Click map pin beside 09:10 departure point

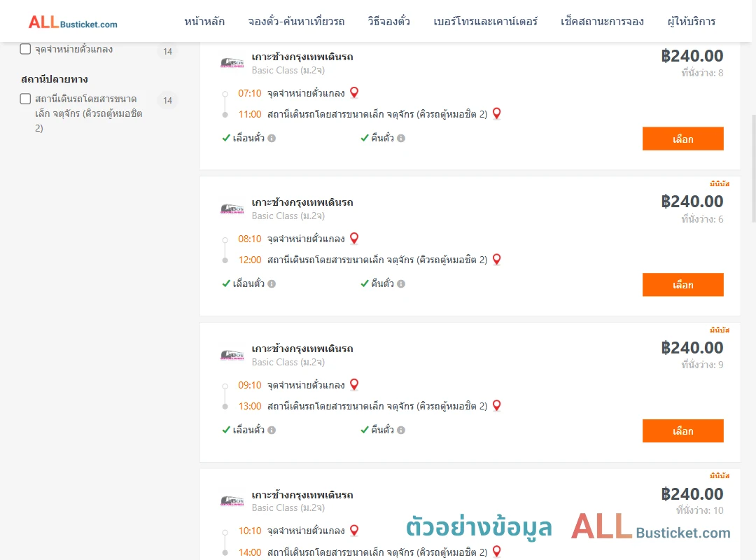pos(354,384)
